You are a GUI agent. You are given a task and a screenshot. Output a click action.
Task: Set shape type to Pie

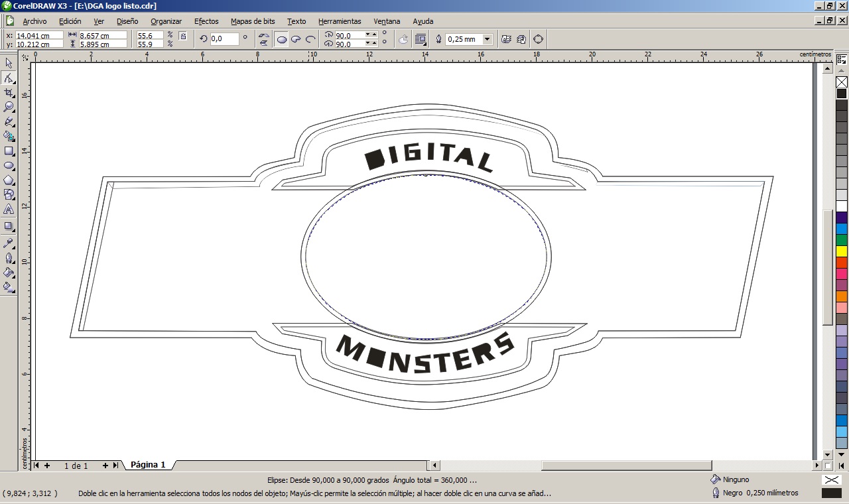point(296,39)
